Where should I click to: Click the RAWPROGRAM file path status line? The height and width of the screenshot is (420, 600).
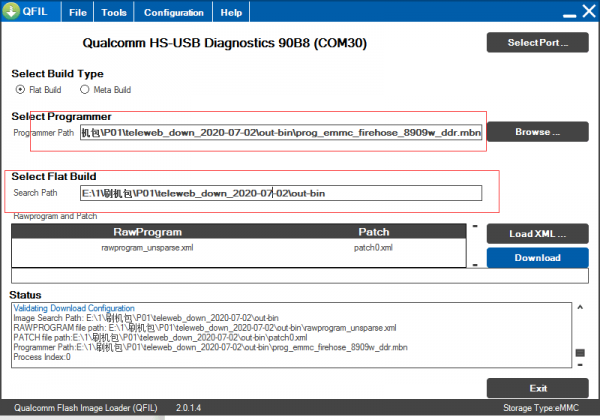[205, 328]
